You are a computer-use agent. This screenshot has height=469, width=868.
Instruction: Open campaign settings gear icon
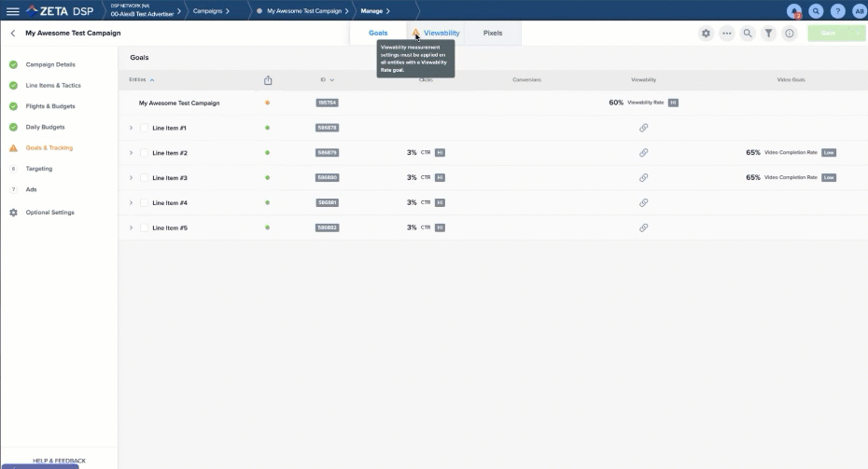point(707,34)
